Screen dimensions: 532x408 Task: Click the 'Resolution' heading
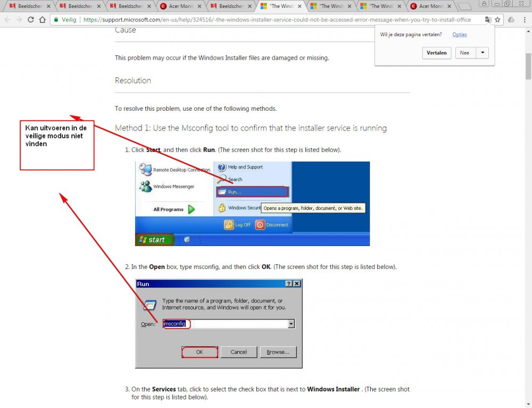[x=132, y=80]
